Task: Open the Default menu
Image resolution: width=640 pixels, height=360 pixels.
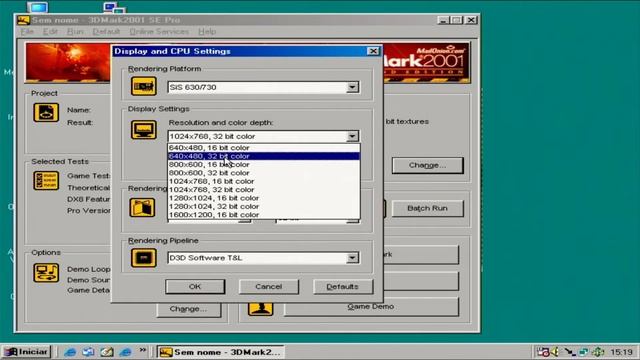Action: pos(106,31)
